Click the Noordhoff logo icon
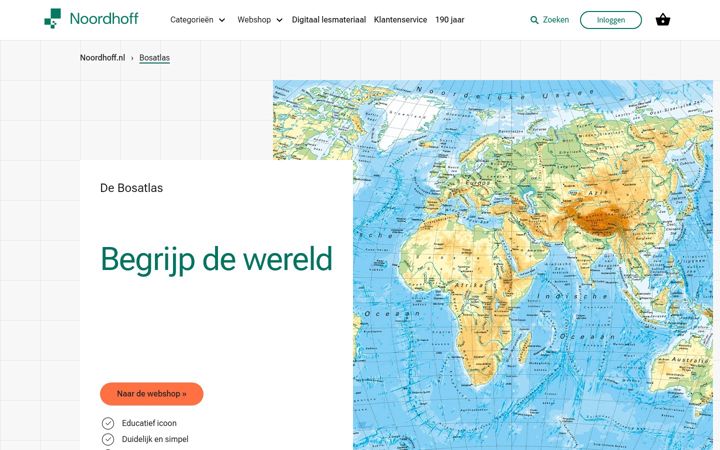 point(52,18)
